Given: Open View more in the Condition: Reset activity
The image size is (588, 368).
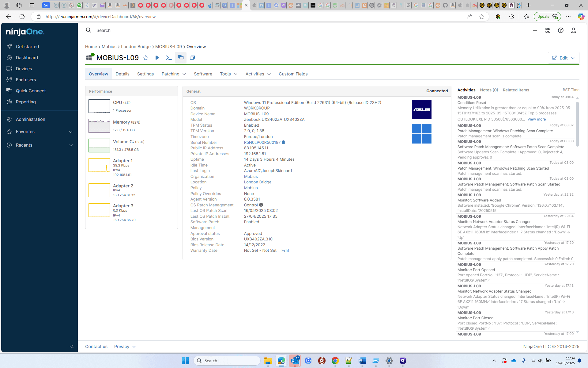Looking at the screenshot, I should [537, 119].
